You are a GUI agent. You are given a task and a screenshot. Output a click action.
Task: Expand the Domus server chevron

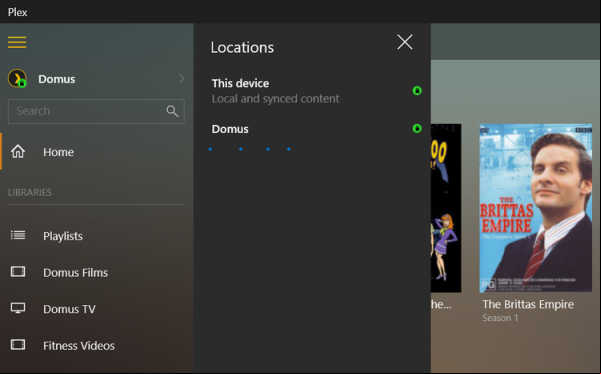(181, 79)
